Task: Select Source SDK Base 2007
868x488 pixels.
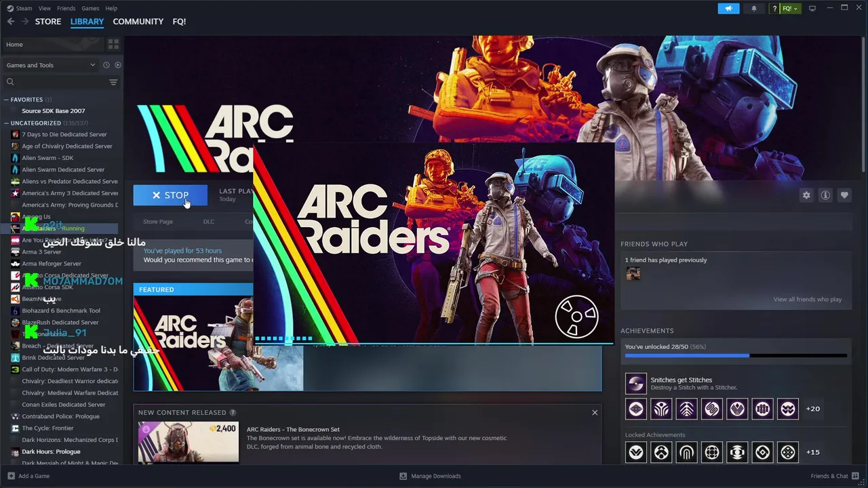Action: (x=53, y=111)
